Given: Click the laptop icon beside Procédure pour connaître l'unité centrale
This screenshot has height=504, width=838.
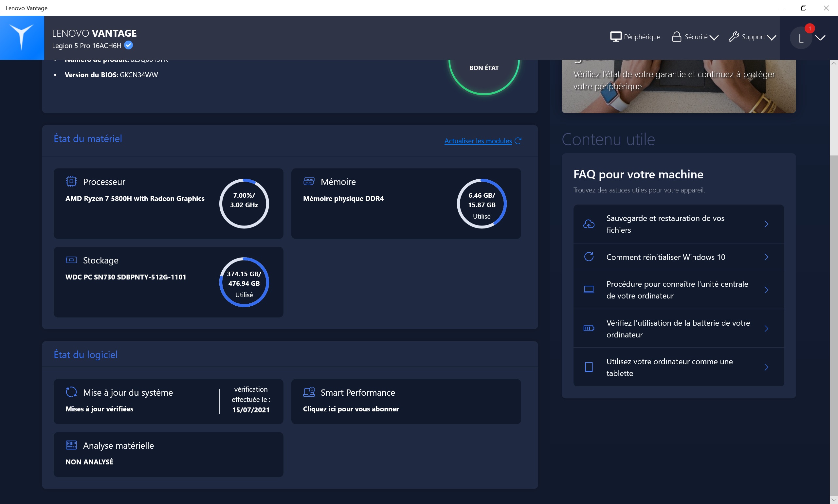Looking at the screenshot, I should click(x=589, y=289).
